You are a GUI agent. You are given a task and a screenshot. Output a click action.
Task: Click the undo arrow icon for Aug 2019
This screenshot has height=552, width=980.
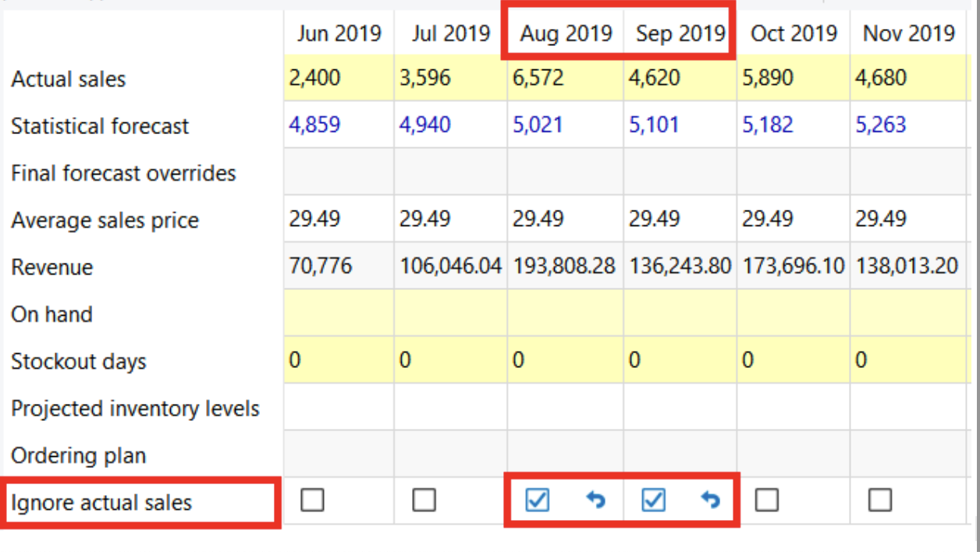pyautogui.click(x=595, y=500)
